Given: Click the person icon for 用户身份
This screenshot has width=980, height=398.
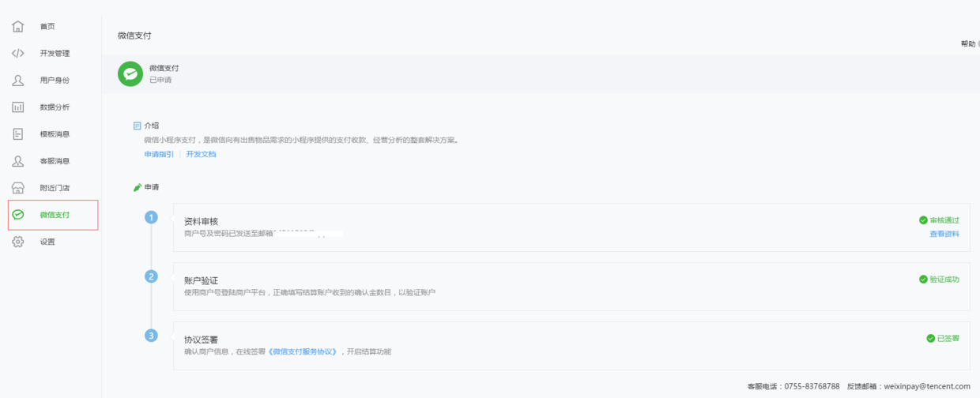Looking at the screenshot, I should (x=18, y=80).
